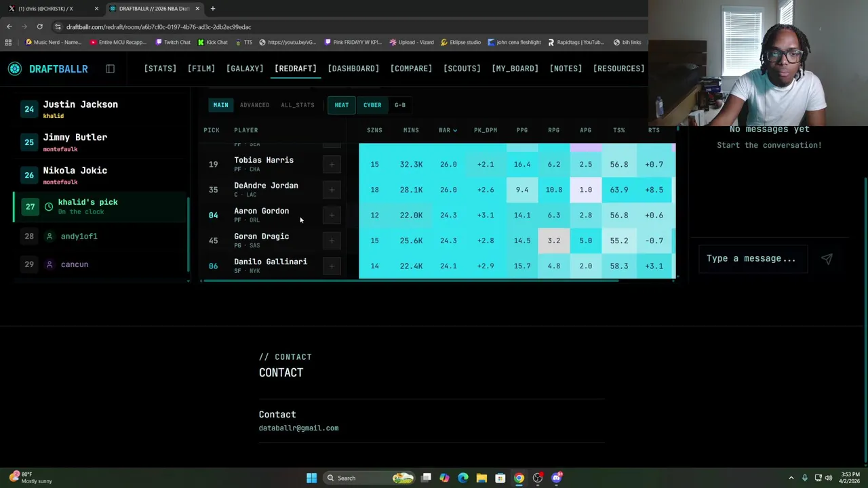Open the MY_BOARD menu
This screenshot has height=488, width=868.
click(515, 68)
